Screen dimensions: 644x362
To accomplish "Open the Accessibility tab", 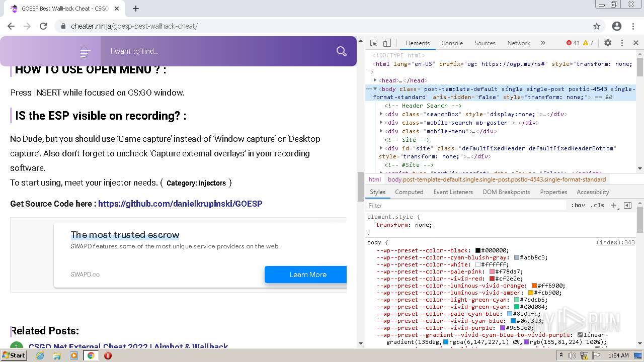I will click(x=593, y=192).
